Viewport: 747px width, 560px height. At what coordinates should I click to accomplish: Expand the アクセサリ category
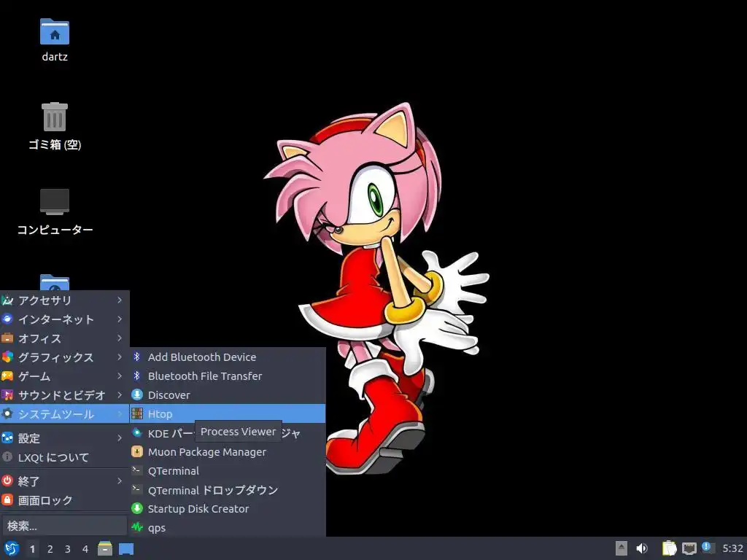pyautogui.click(x=65, y=300)
